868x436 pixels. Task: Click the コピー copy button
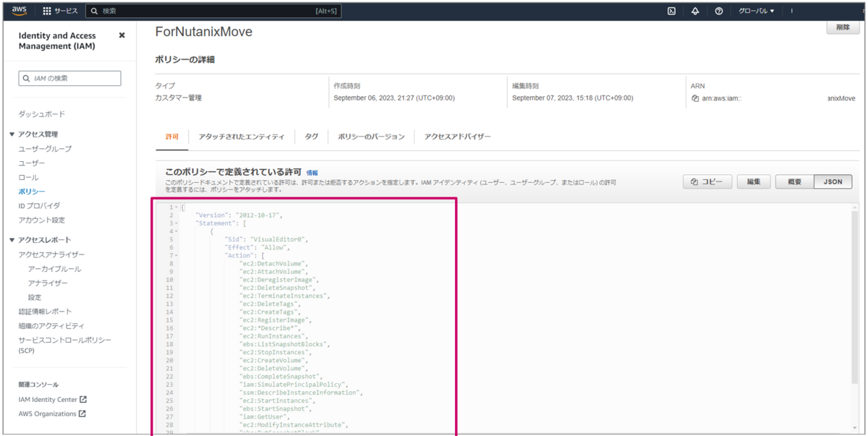pyautogui.click(x=707, y=182)
